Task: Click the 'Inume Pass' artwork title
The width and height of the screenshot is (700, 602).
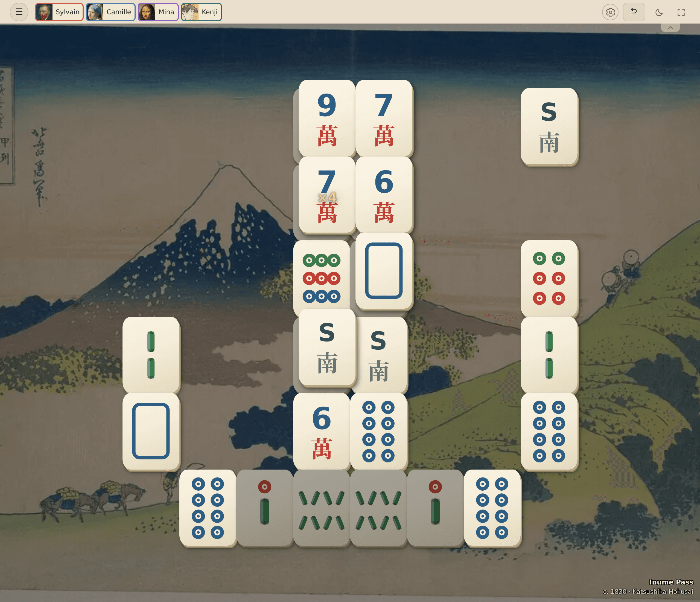Action: click(x=671, y=582)
